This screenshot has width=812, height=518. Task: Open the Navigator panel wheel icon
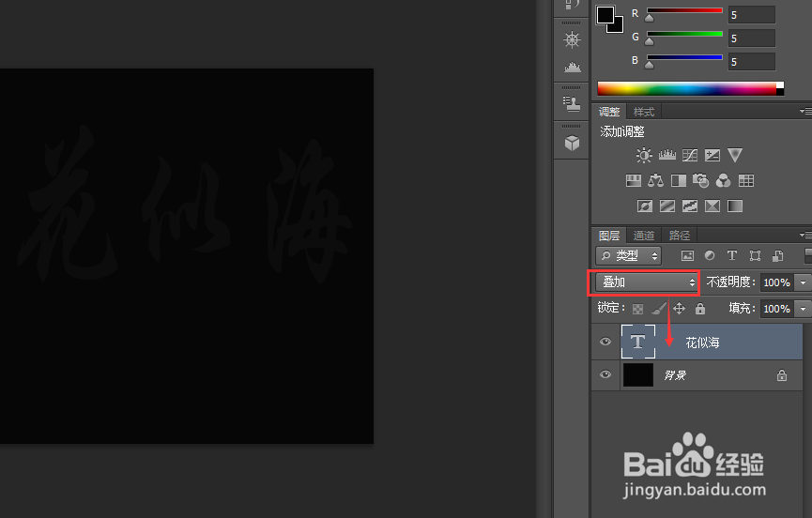[572, 39]
